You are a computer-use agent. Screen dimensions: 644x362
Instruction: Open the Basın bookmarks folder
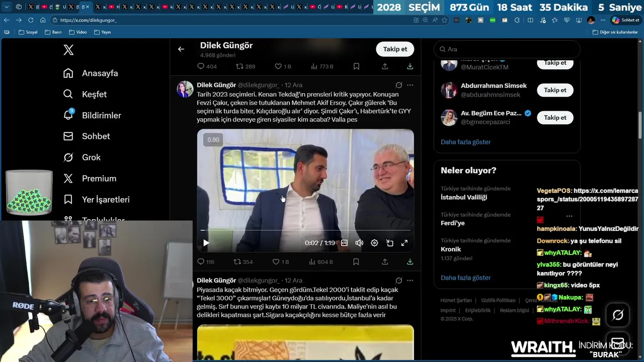click(53, 32)
